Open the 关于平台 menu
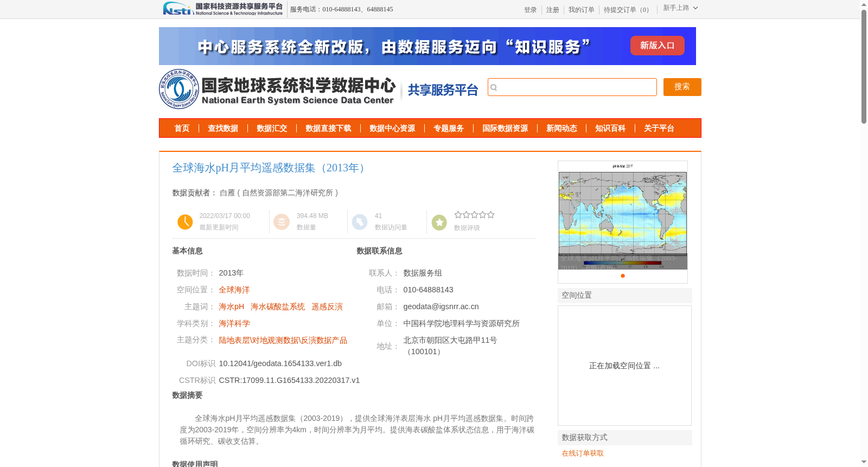 coord(659,129)
